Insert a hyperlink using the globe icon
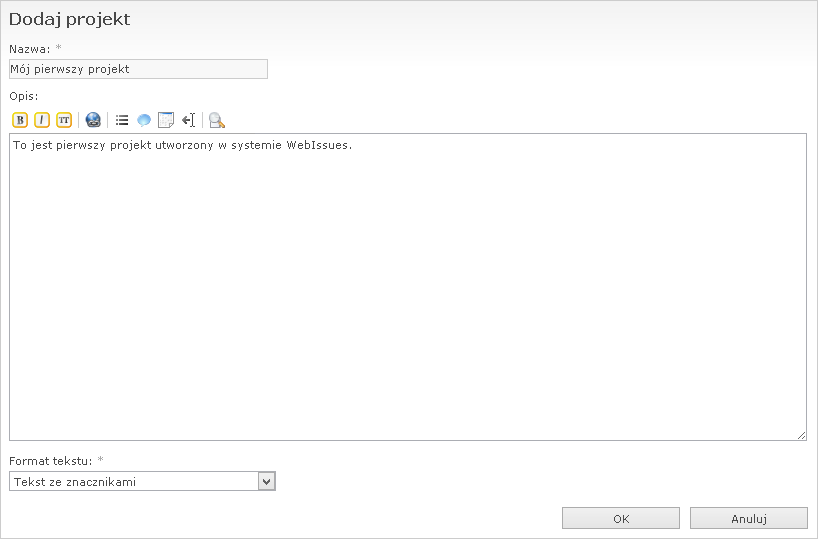This screenshot has height=539, width=818. pyautogui.click(x=93, y=120)
